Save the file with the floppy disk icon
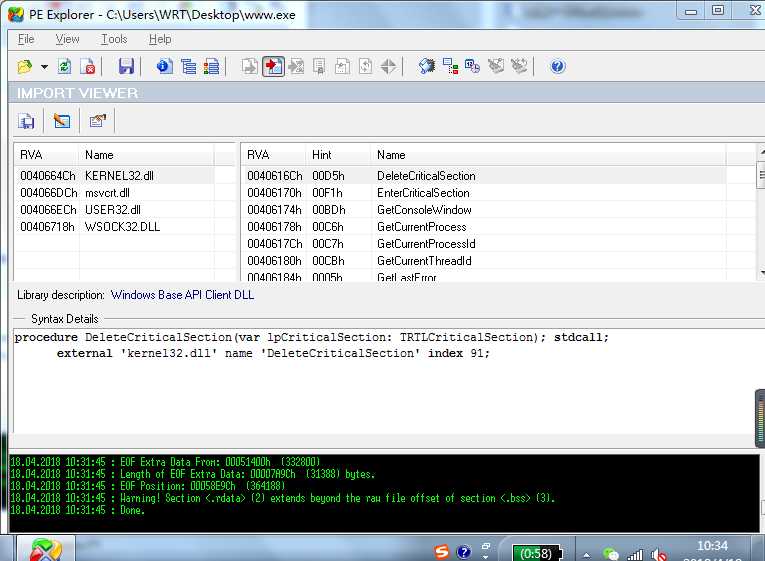Image resolution: width=765 pixels, height=561 pixels. 126,66
